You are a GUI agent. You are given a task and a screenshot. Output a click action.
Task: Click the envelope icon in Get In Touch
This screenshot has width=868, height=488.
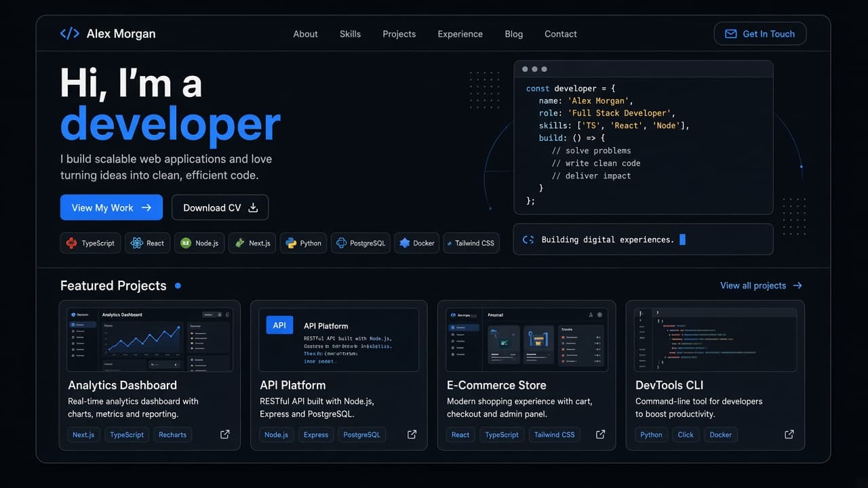(x=731, y=34)
